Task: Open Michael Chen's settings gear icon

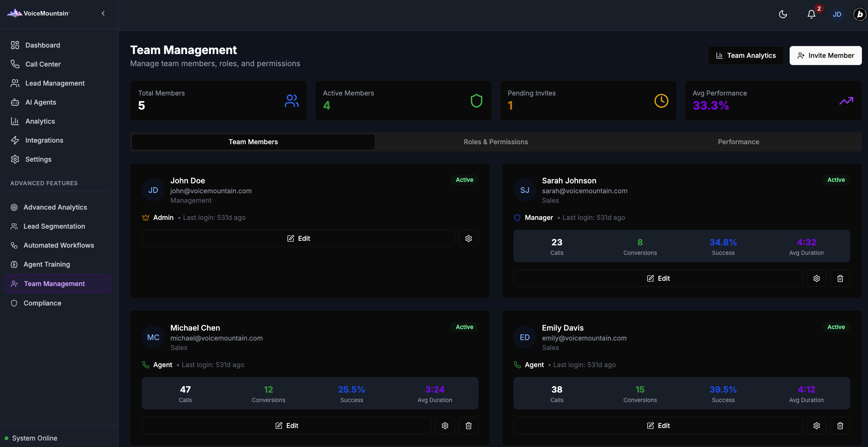Action: point(445,426)
